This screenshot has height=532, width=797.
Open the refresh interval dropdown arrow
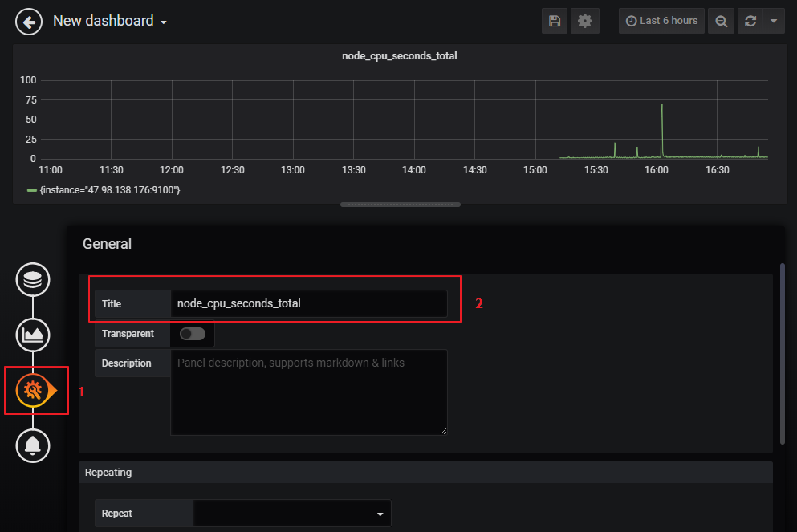click(x=774, y=21)
